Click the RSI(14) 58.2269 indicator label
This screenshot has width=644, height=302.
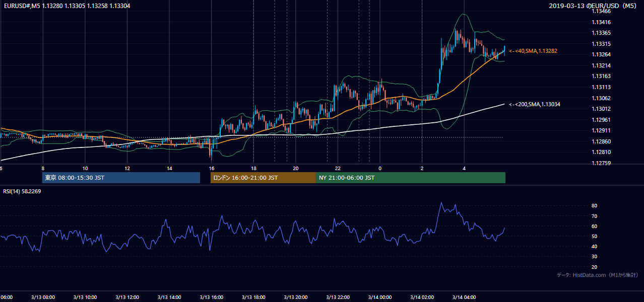(x=22, y=191)
